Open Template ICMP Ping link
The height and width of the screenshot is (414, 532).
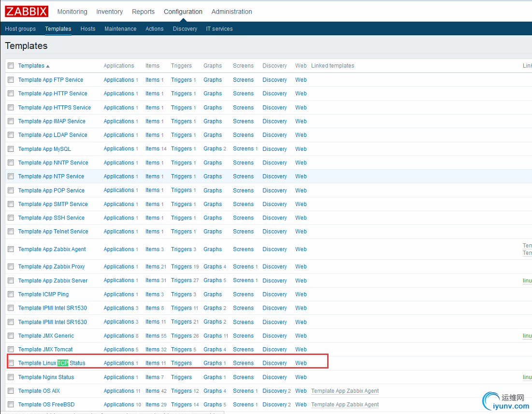(x=43, y=295)
